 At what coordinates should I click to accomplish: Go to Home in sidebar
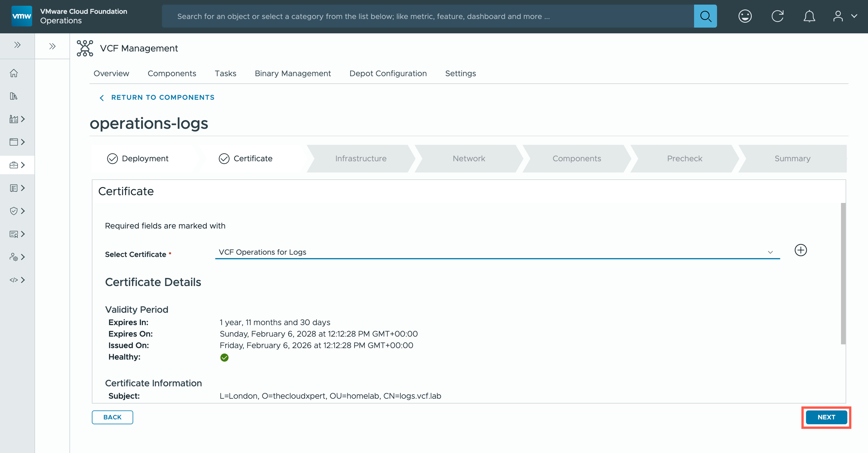[14, 73]
